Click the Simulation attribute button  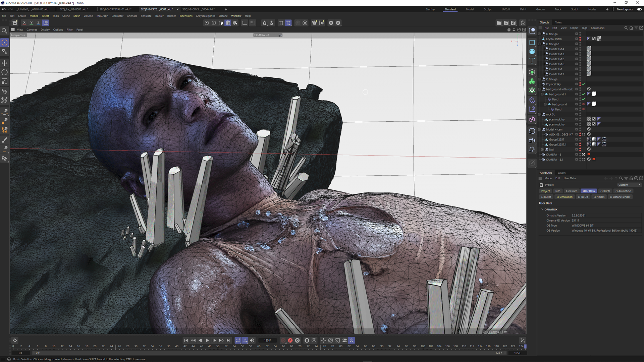(x=565, y=197)
